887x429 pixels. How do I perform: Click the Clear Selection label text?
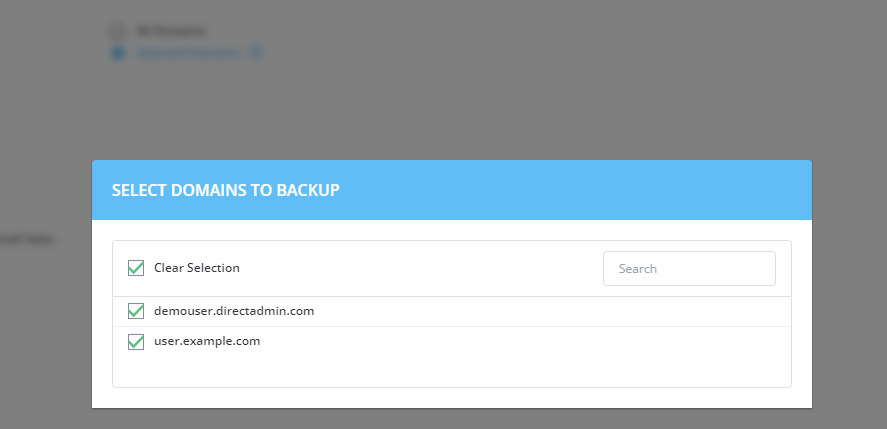pyautogui.click(x=197, y=268)
